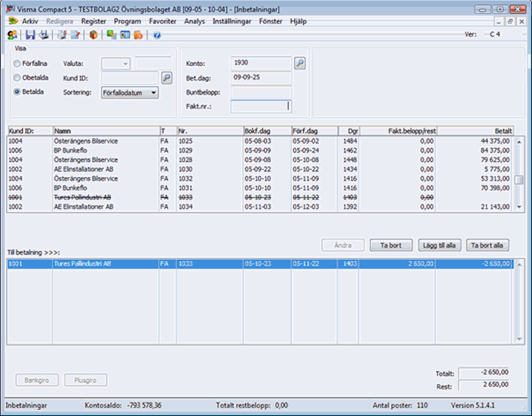Click the Plusgiro button
The image size is (532, 416).
point(85,380)
